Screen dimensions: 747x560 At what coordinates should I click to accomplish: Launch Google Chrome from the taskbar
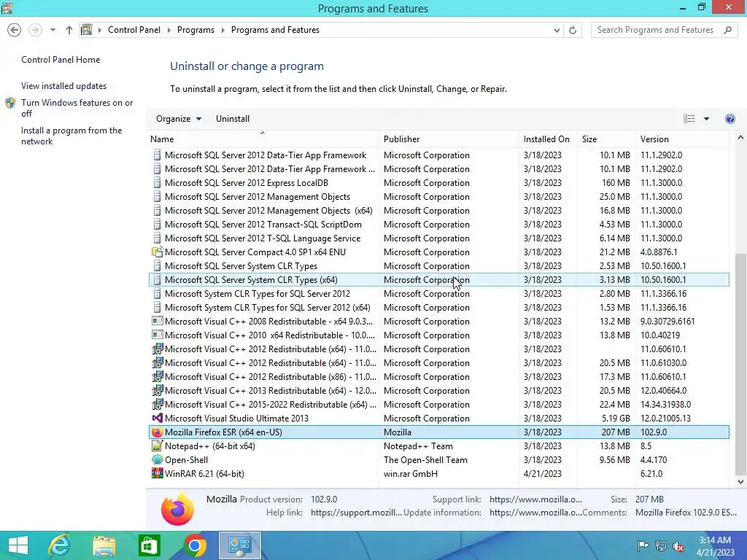[194, 545]
